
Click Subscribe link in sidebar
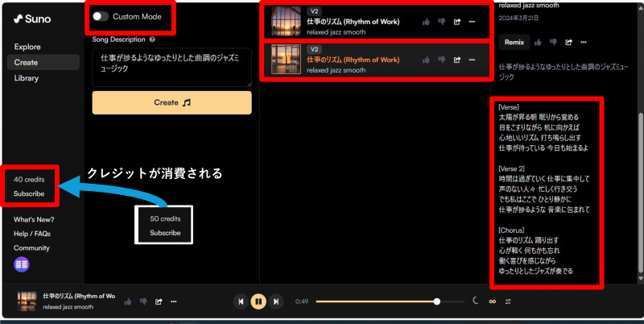click(29, 193)
